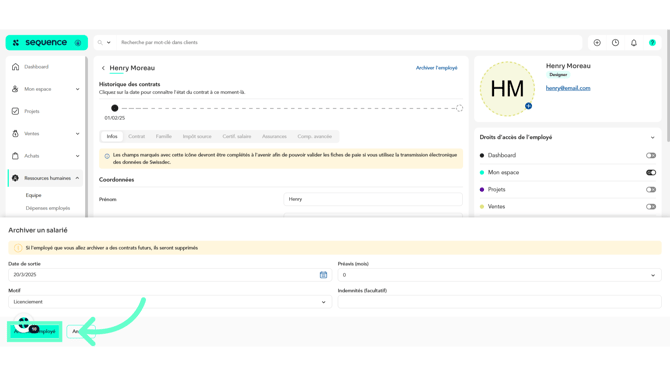Open the Préavis (mois) dropdown
Image resolution: width=670 pixels, height=376 pixels.
coord(500,275)
